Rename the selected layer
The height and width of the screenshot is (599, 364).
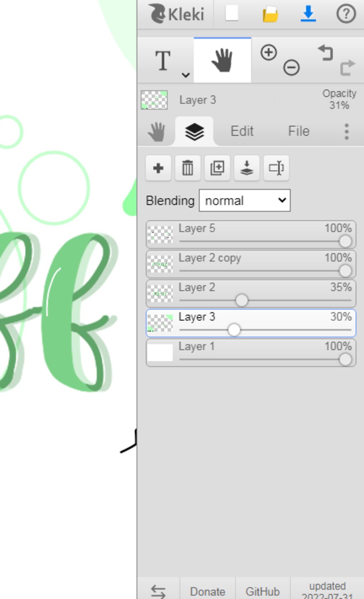[276, 168]
